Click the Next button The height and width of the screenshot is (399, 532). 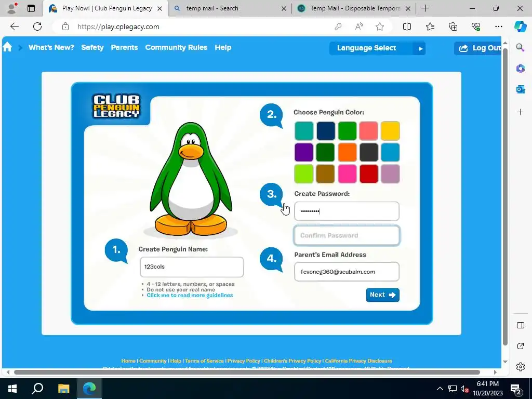382,295
